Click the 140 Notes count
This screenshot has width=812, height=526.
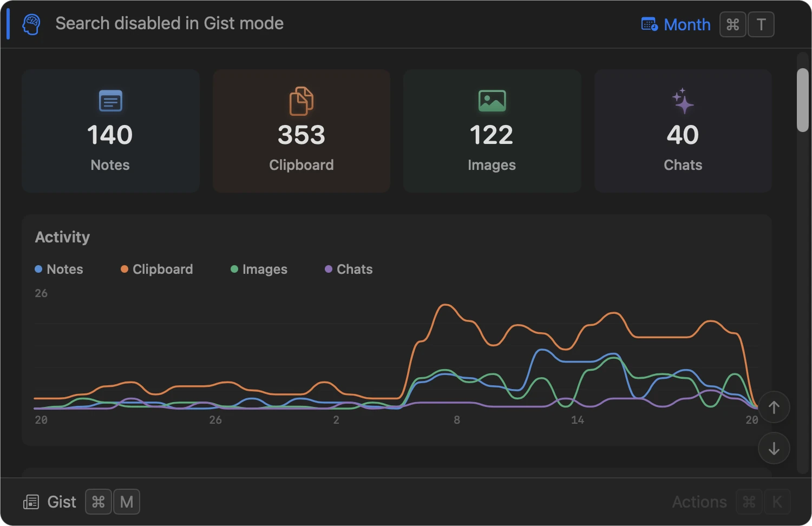tap(110, 135)
